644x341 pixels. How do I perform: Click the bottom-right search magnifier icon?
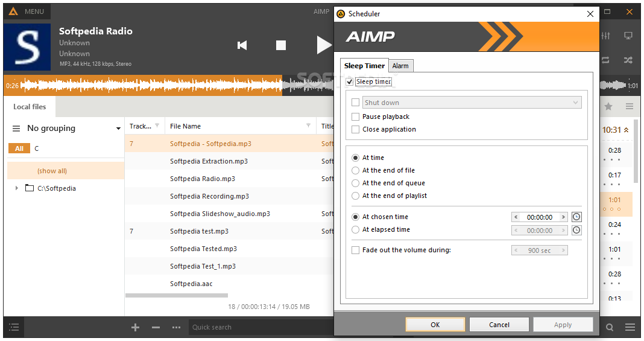tap(610, 328)
